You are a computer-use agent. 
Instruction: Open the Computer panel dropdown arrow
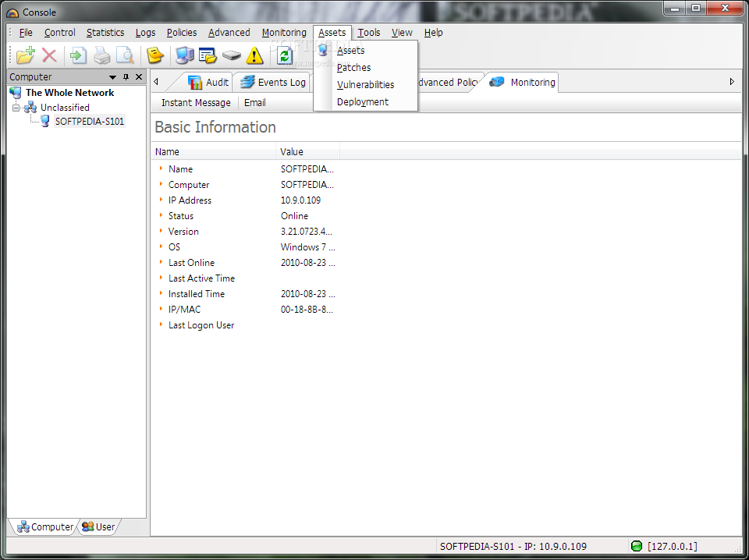[x=113, y=77]
